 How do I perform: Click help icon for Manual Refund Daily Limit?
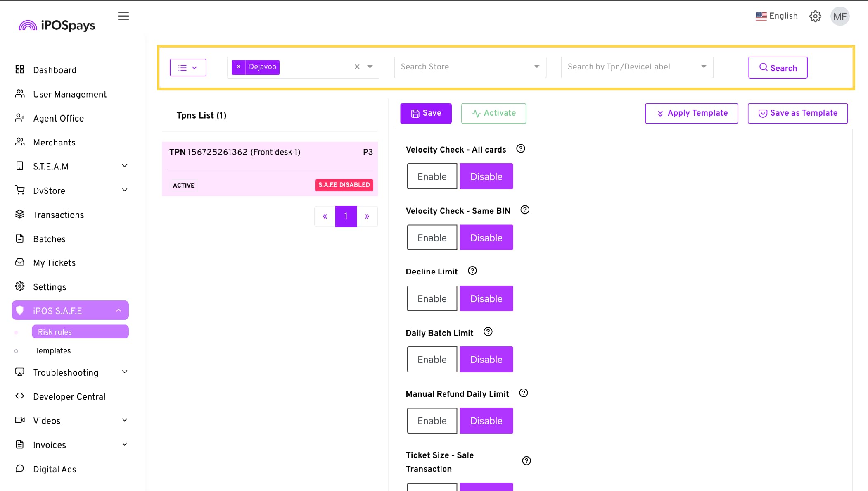523,393
